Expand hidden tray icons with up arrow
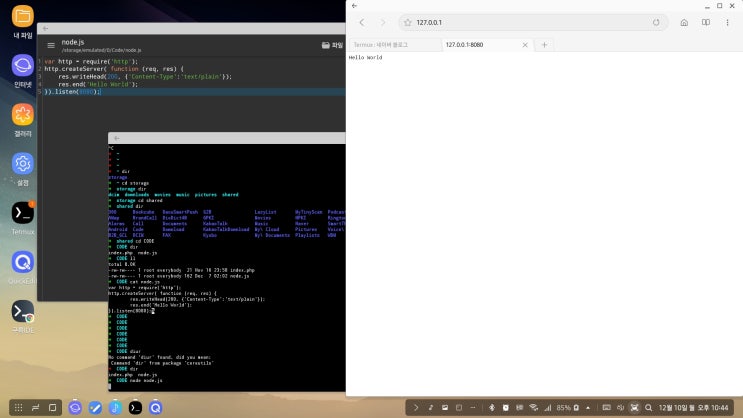Image resolution: width=743 pixels, height=418 pixels. pyautogui.click(x=588, y=408)
